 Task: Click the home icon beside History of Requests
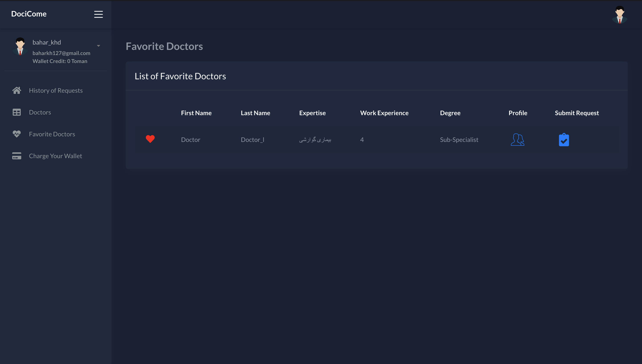16,90
